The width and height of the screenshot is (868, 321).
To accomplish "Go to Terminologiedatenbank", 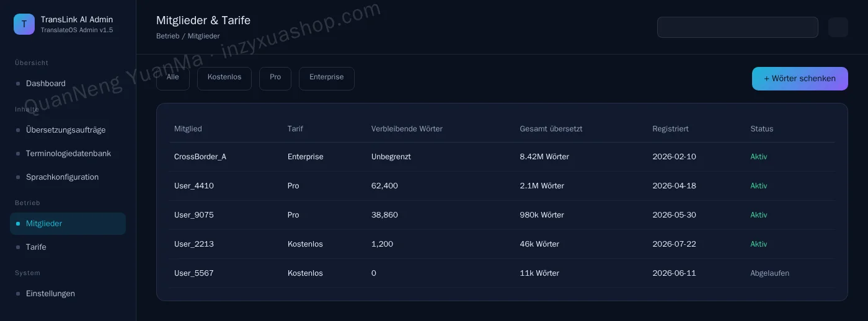I will tap(68, 154).
